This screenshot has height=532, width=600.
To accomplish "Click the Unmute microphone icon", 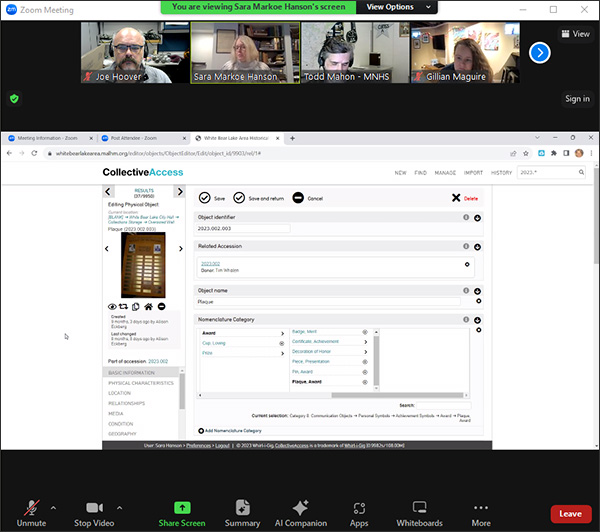I will [x=31, y=507].
